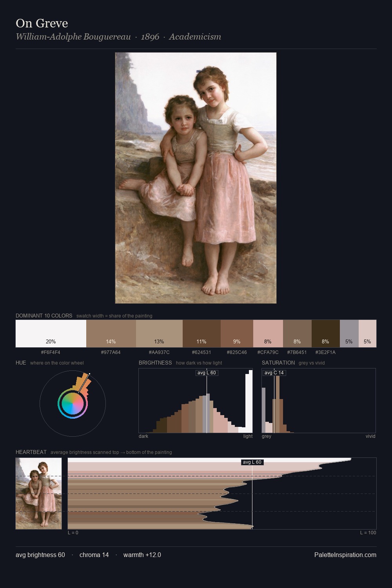
Task: Click the 'dark' axis label
Action: (x=143, y=436)
